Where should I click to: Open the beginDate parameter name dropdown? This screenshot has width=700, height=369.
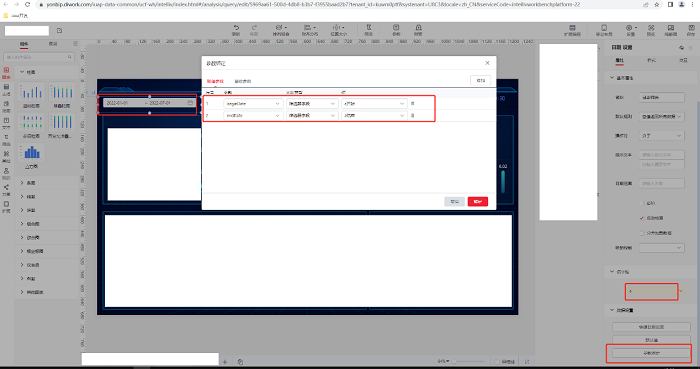[x=253, y=104]
